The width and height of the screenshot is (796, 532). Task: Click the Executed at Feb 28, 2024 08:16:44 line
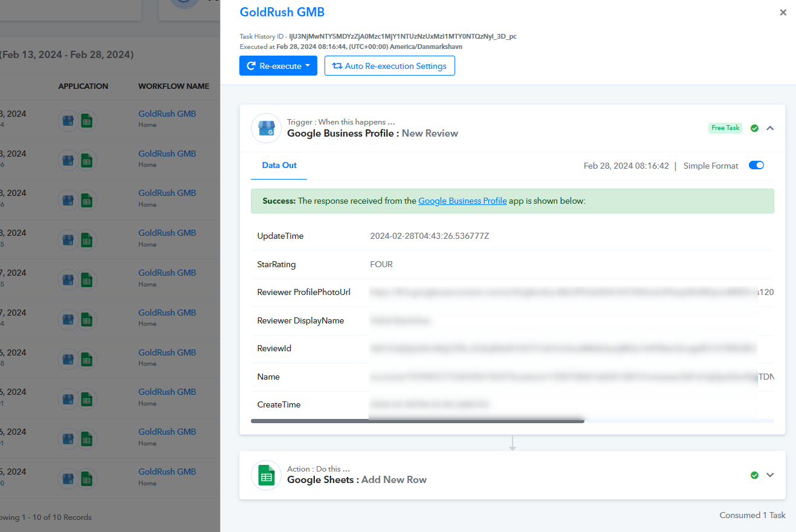(351, 47)
